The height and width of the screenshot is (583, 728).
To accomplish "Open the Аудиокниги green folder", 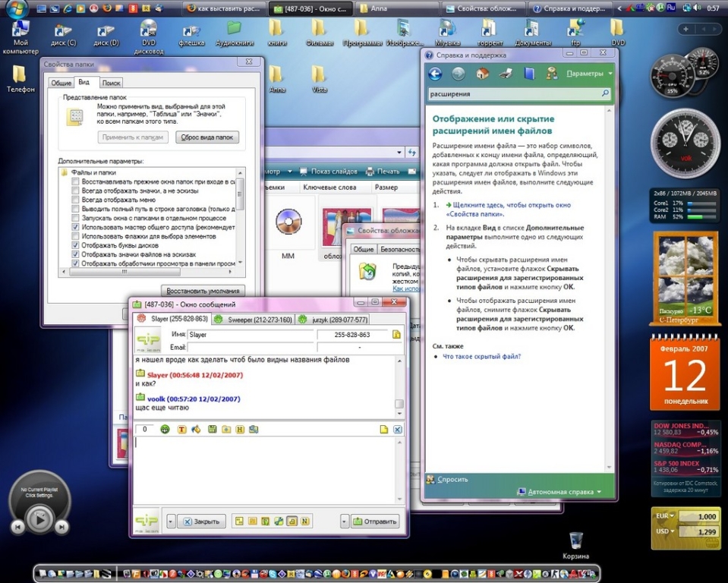I will [234, 34].
